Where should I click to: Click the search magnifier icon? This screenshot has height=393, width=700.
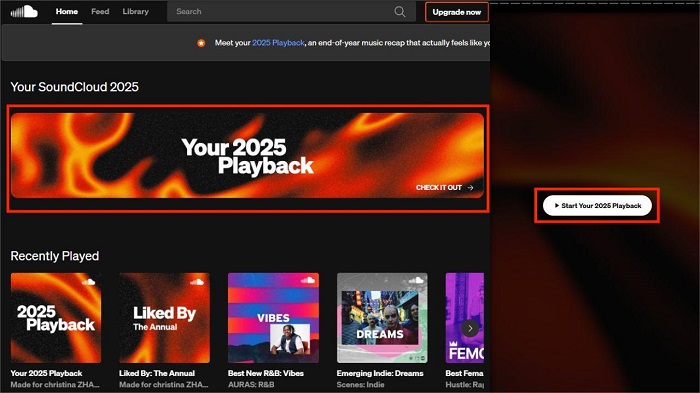click(400, 12)
